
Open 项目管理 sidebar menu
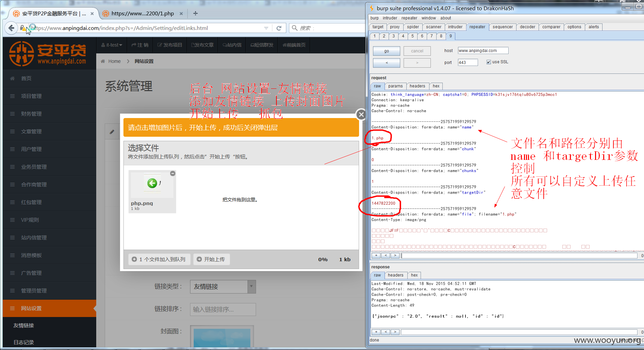pos(49,96)
